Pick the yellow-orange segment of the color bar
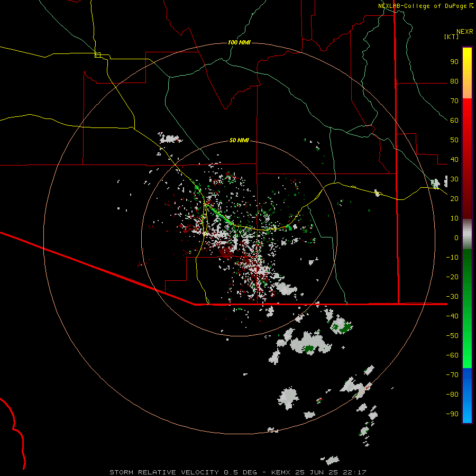This screenshot has height=476, width=476. (x=467, y=73)
